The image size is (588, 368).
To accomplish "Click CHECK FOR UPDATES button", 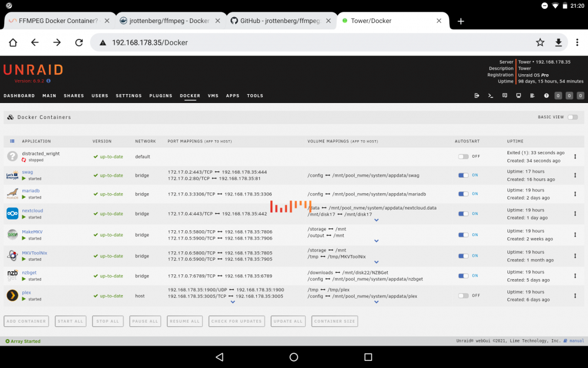I will click(236, 321).
